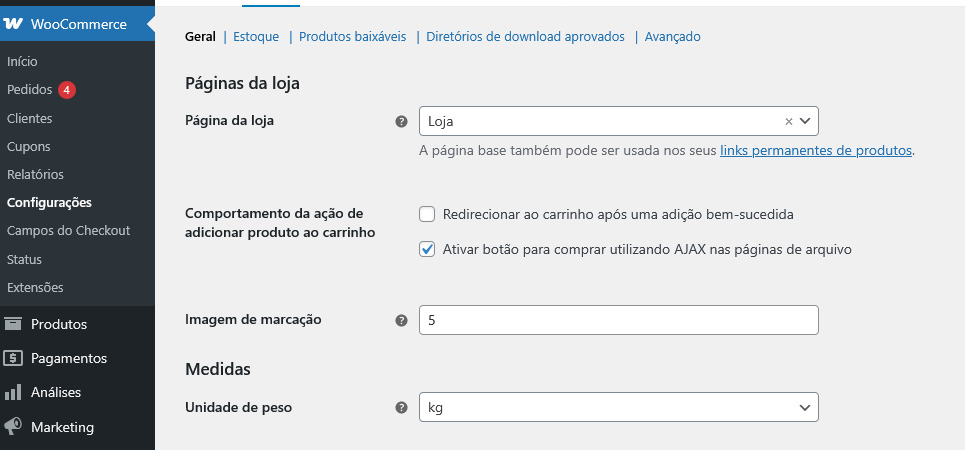Click the Páginas da loja heading

click(242, 83)
